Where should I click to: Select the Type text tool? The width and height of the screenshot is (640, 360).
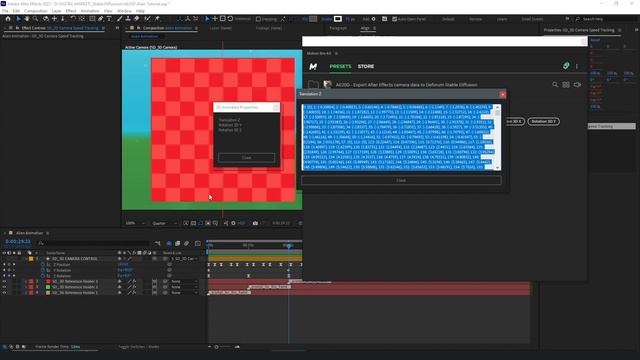[x=109, y=19]
